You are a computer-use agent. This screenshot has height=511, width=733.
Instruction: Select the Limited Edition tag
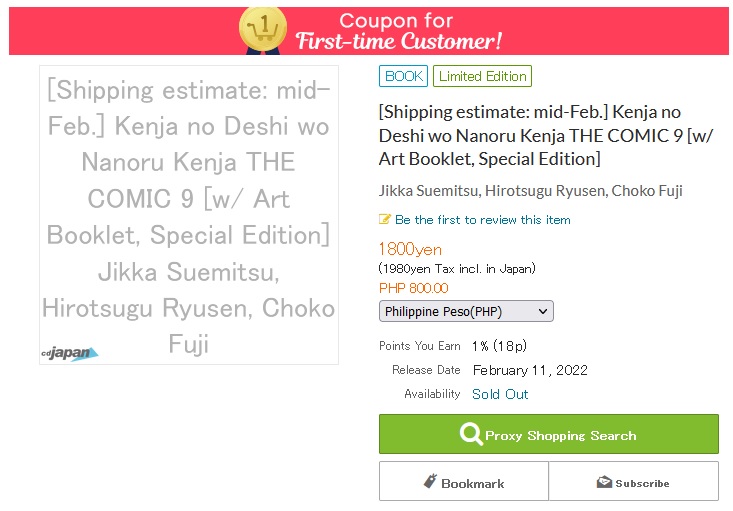coord(482,76)
